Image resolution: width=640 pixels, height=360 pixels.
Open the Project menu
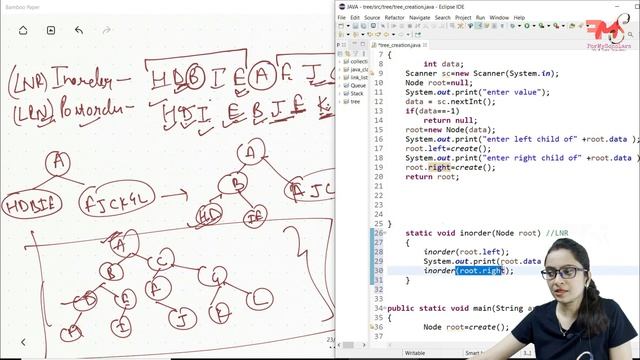pyautogui.click(x=463, y=18)
